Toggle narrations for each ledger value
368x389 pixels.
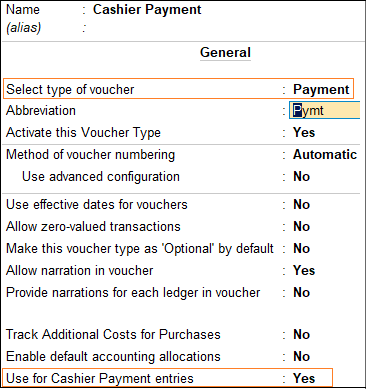point(301,292)
